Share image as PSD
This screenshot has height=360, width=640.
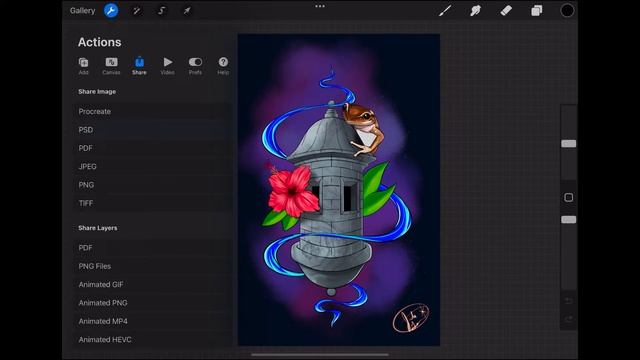[153, 130]
